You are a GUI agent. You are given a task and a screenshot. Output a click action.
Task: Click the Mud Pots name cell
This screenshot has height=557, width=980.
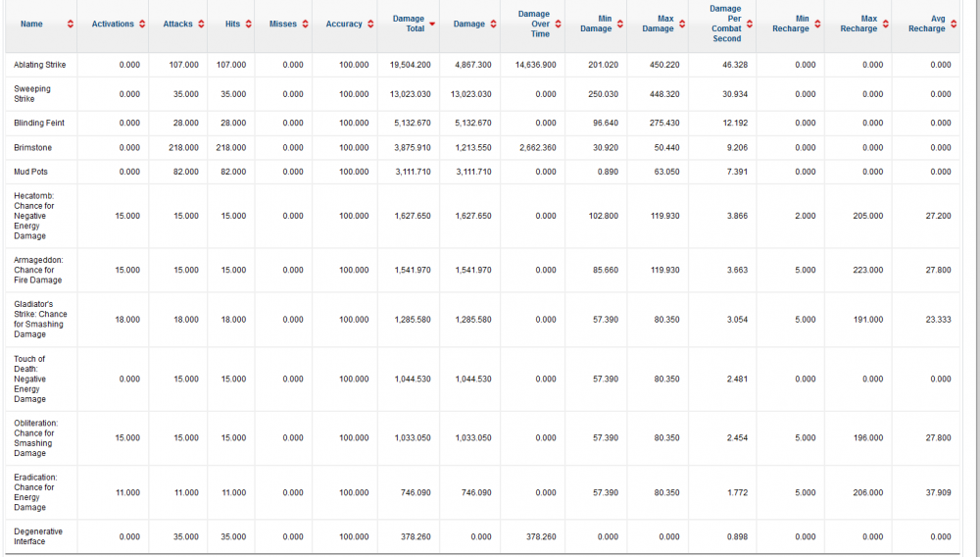[31, 172]
